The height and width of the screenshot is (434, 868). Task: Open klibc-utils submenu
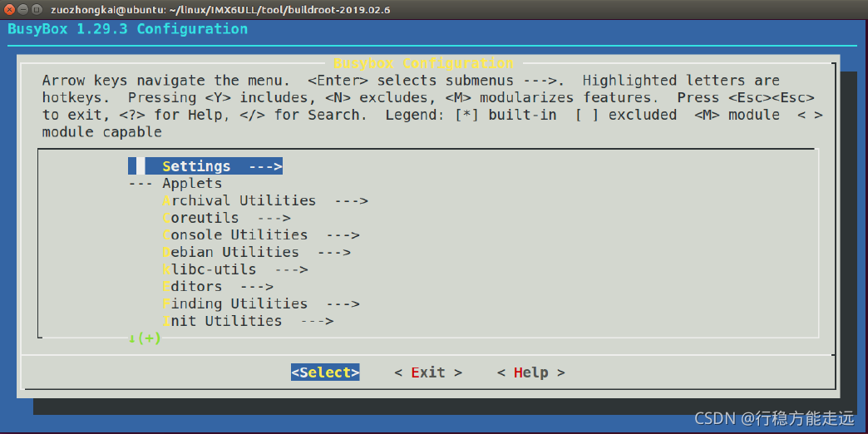pyautogui.click(x=235, y=269)
